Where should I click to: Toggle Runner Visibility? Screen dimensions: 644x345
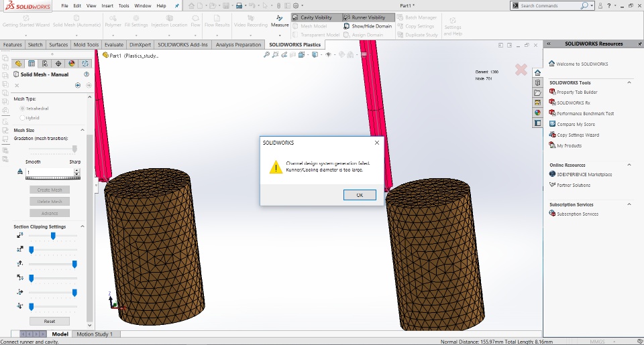(368, 17)
